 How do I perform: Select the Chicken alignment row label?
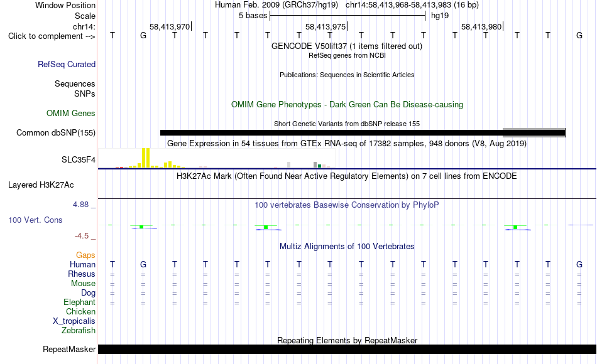(x=80, y=312)
